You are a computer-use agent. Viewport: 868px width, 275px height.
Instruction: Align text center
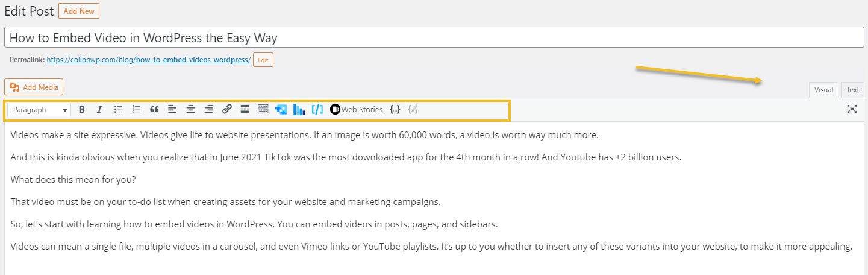190,109
